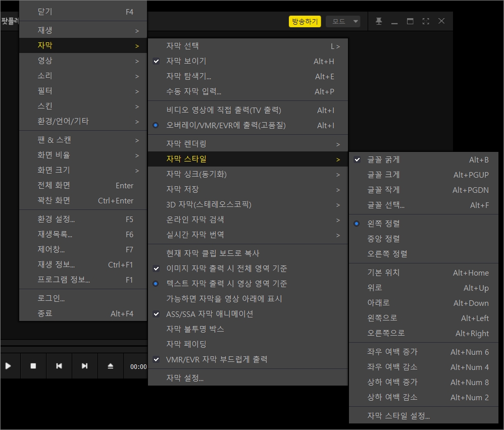Image resolution: width=504 pixels, height=430 pixels.
Task: Click the Eject/open media icon
Action: [111, 366]
